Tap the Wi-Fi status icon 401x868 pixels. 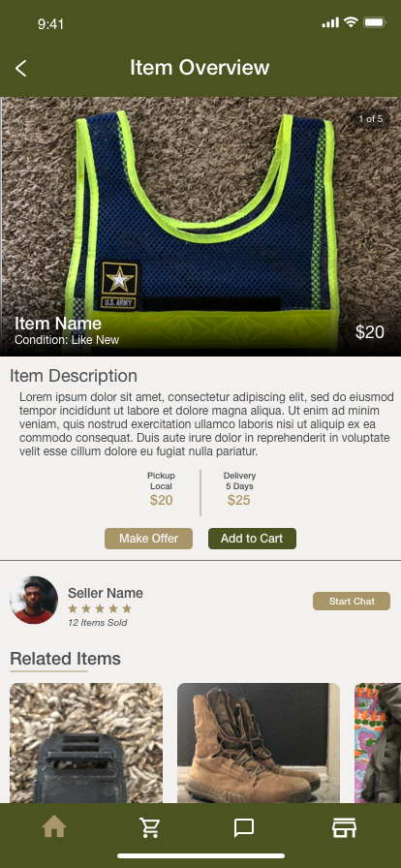351,22
